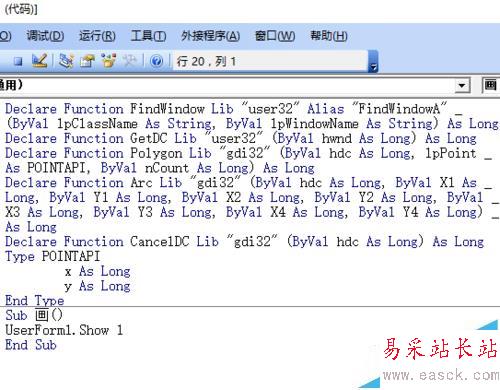Expand the object dropdown showing 通用

tap(462, 86)
